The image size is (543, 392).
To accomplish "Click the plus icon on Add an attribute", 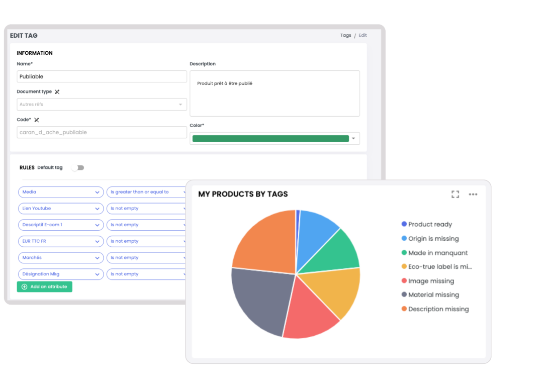I will tap(25, 286).
